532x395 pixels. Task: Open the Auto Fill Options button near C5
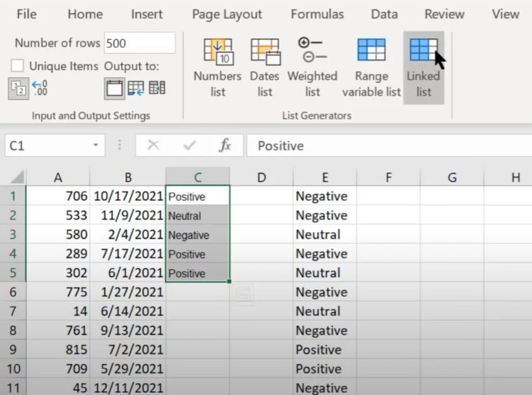(x=243, y=294)
